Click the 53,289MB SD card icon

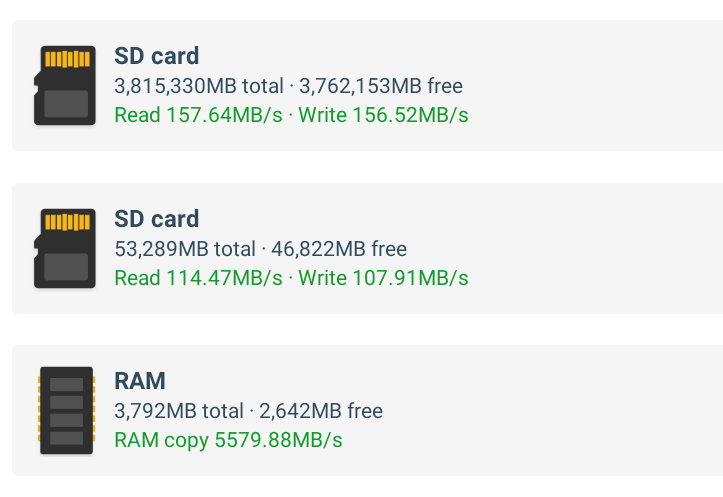(x=65, y=248)
